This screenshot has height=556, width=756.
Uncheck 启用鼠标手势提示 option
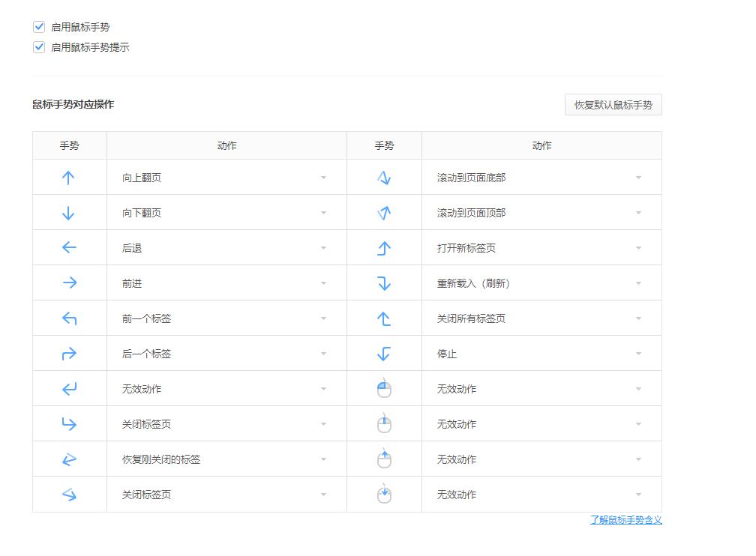39,47
